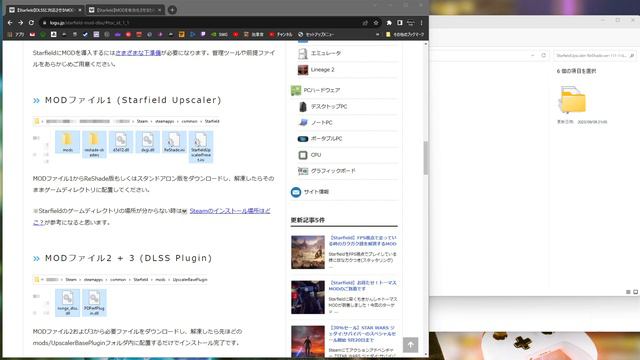Click the graphics card icon
The width and height of the screenshot is (640, 360).
pyautogui.click(x=303, y=171)
